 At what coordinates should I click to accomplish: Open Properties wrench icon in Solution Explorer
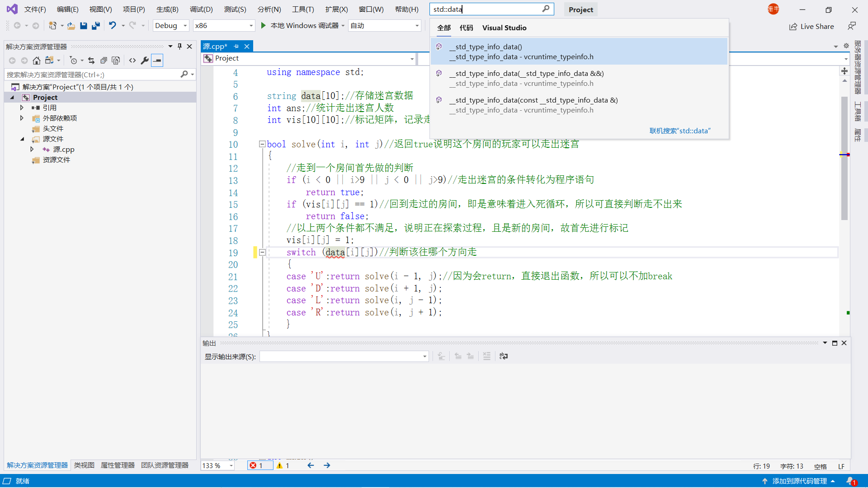145,60
